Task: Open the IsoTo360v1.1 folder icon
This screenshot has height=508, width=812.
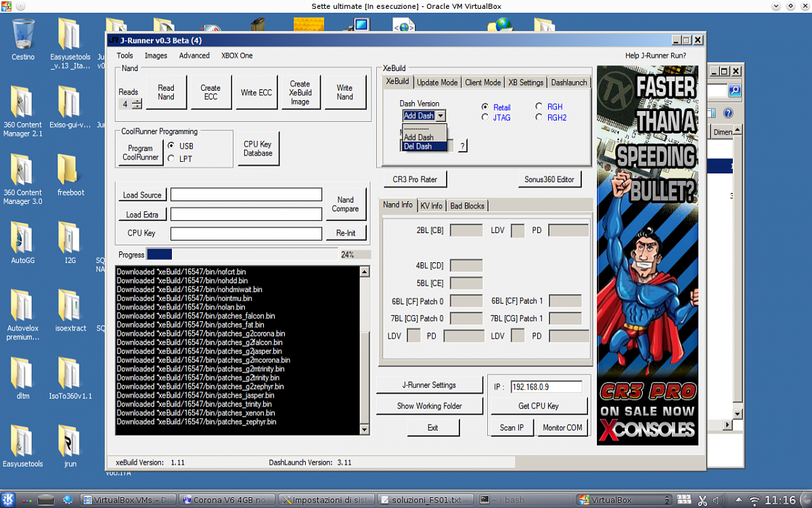Action: pos(69,373)
